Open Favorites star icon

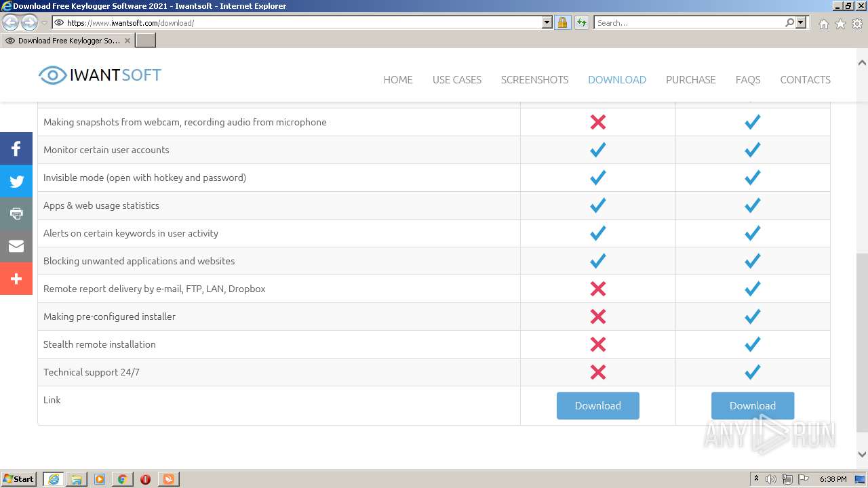pos(840,24)
